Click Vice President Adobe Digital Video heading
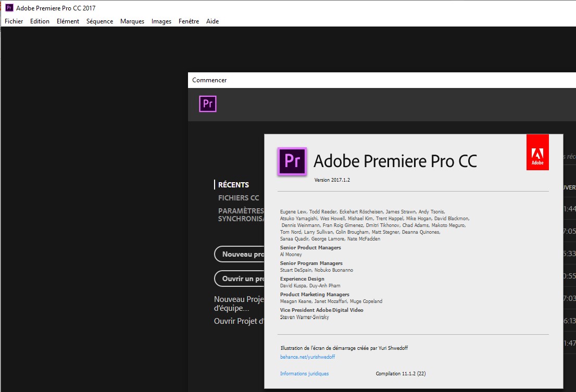This screenshot has height=392, width=576. click(x=321, y=310)
